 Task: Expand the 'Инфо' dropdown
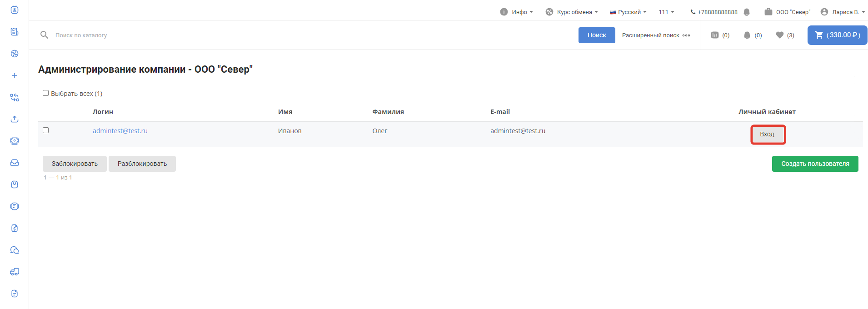pyautogui.click(x=516, y=12)
